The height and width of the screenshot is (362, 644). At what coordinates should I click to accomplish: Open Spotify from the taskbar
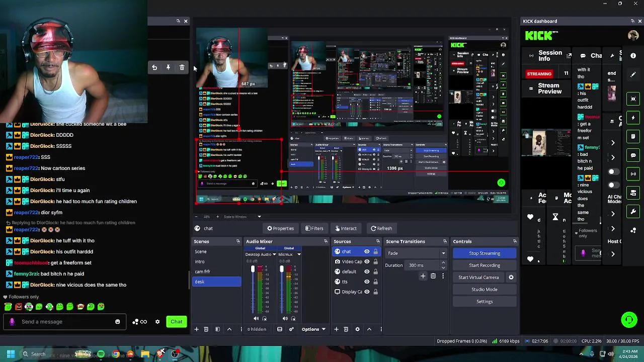[x=101, y=354]
